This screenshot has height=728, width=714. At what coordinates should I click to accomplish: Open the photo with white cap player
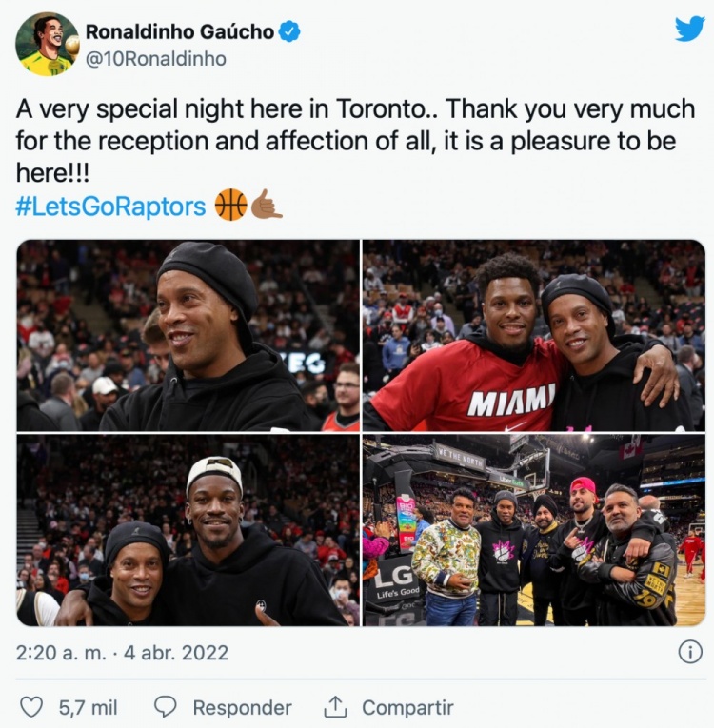188,530
